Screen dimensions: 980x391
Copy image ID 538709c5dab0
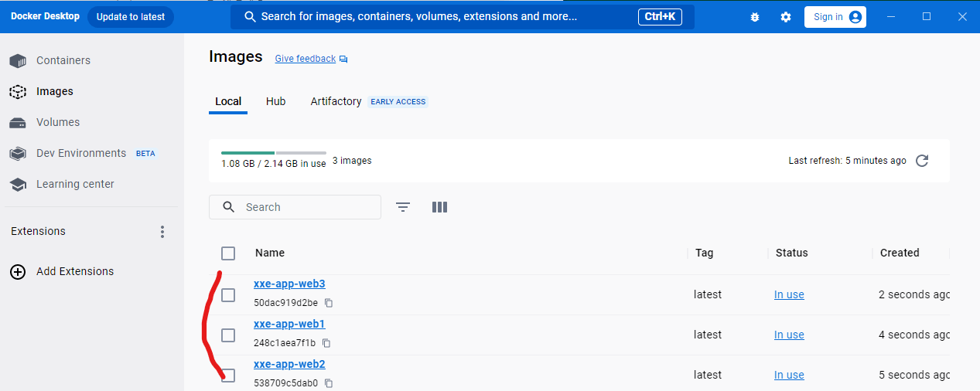coord(329,383)
